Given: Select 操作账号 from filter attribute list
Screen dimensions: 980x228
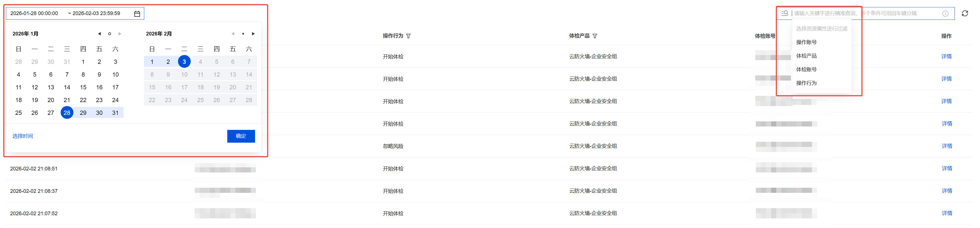Looking at the screenshot, I should click(806, 42).
